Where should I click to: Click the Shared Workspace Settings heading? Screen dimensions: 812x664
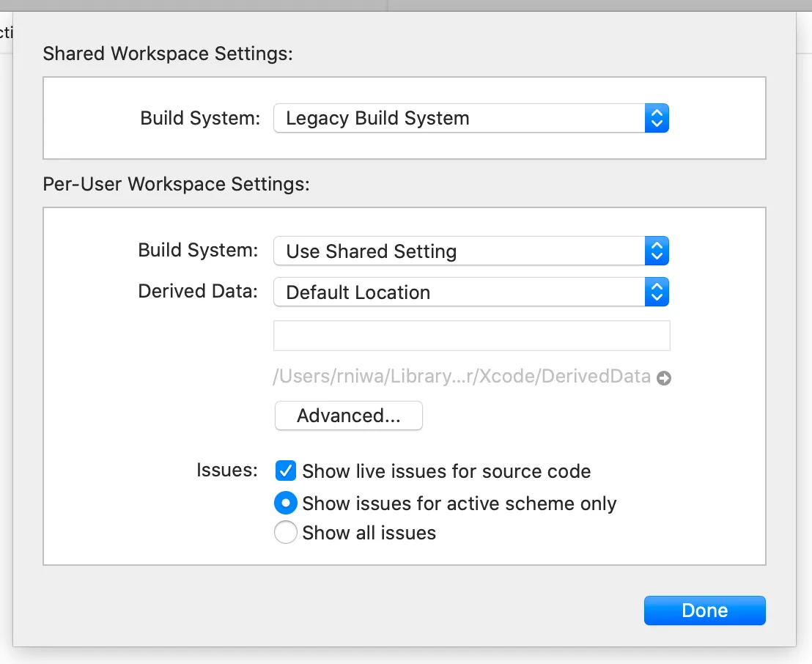[168, 54]
